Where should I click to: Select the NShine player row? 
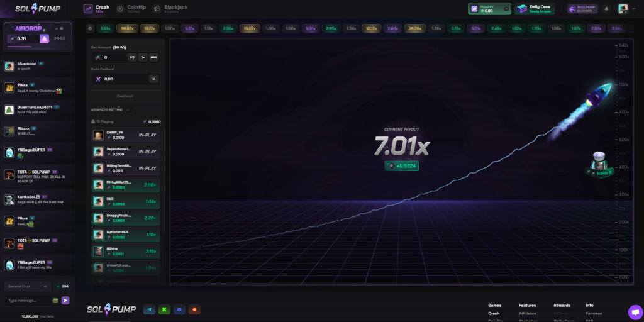125,252
